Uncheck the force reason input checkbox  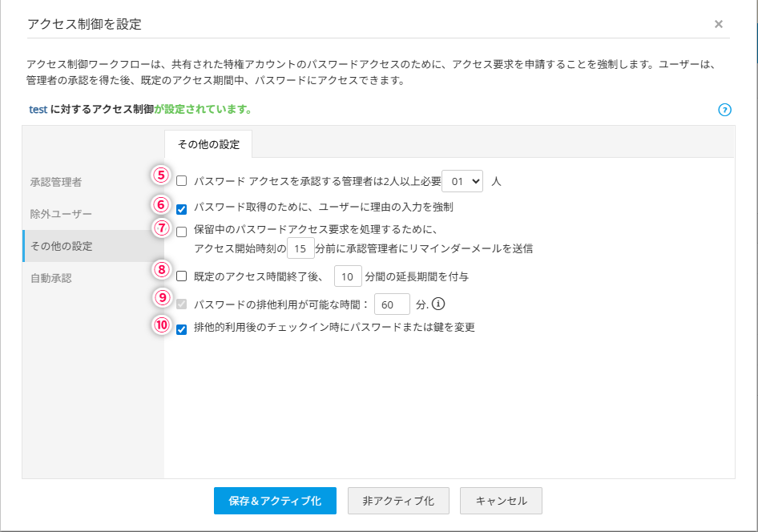point(182,209)
